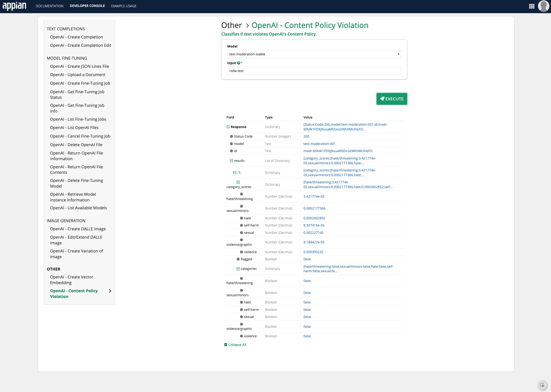The height and width of the screenshot is (392, 551).
Task: Click the Value column header
Action: pos(308,117)
